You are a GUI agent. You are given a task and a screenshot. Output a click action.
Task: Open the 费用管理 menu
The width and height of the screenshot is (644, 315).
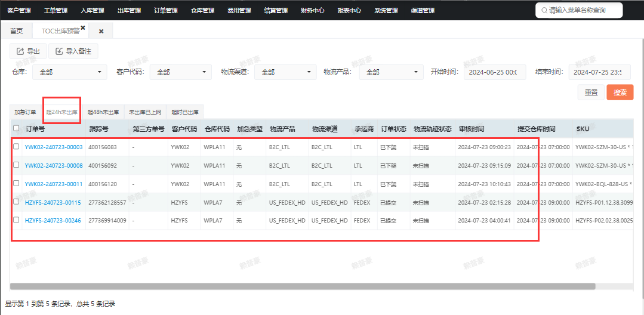click(239, 11)
